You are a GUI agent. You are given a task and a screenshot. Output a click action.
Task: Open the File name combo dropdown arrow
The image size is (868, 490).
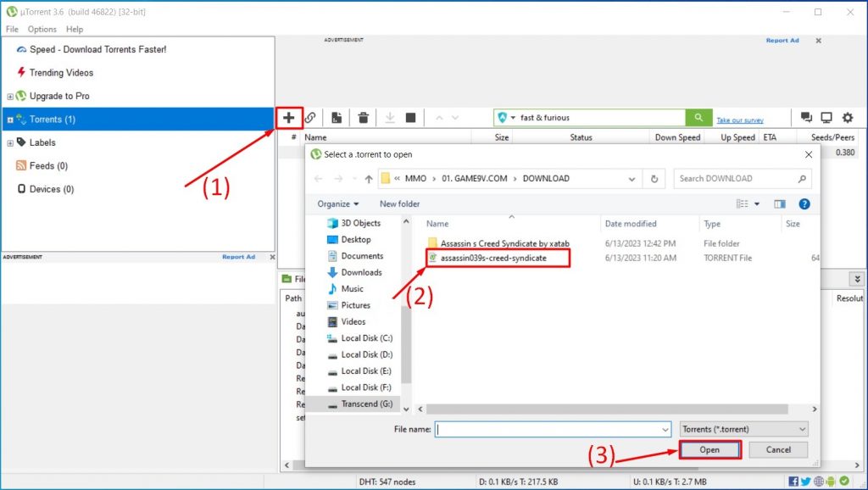click(665, 430)
